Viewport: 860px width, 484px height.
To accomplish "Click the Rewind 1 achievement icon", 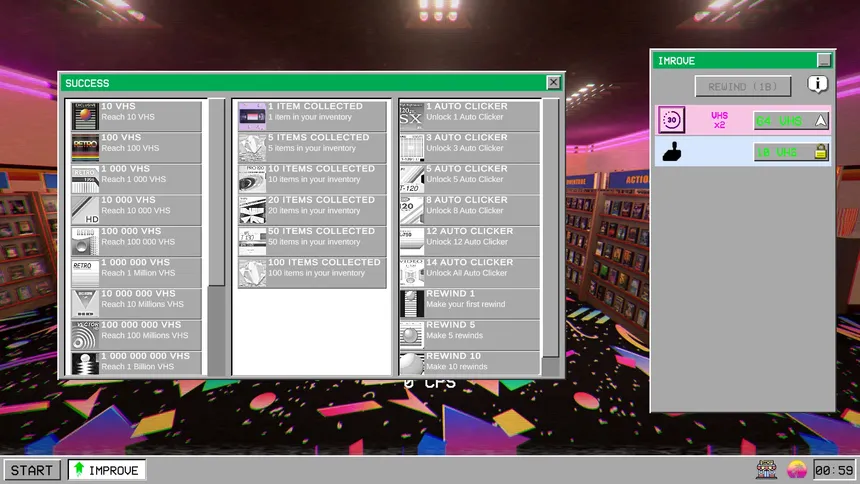I will coord(412,303).
